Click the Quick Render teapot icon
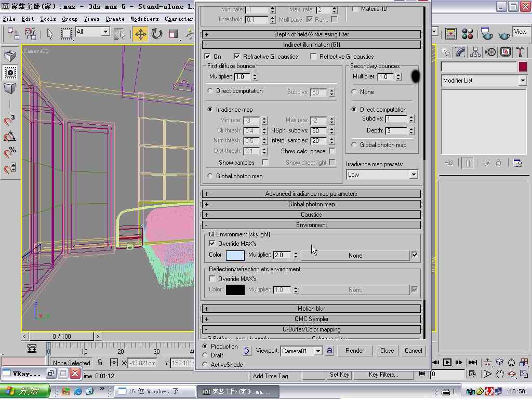The height and width of the screenshot is (399, 532). [504, 34]
